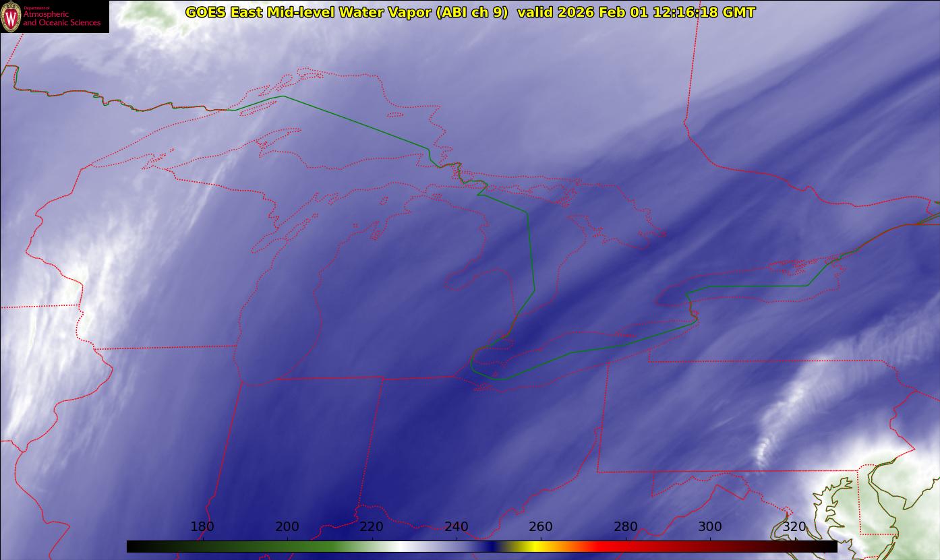This screenshot has width=940, height=560.
Task: Click the 320 colorbar tick label
Action: click(794, 527)
